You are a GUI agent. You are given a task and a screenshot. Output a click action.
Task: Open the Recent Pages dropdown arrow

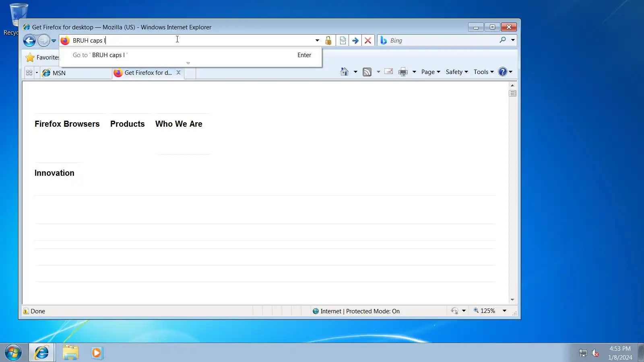click(54, 41)
